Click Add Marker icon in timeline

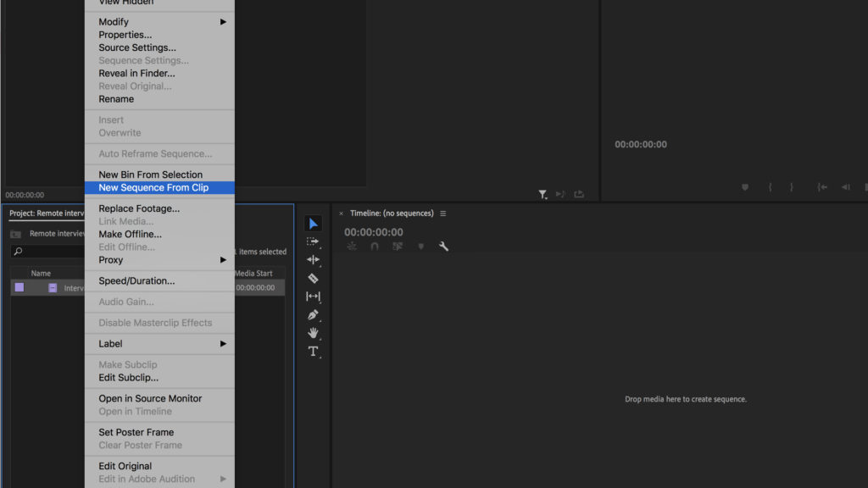[420, 247]
